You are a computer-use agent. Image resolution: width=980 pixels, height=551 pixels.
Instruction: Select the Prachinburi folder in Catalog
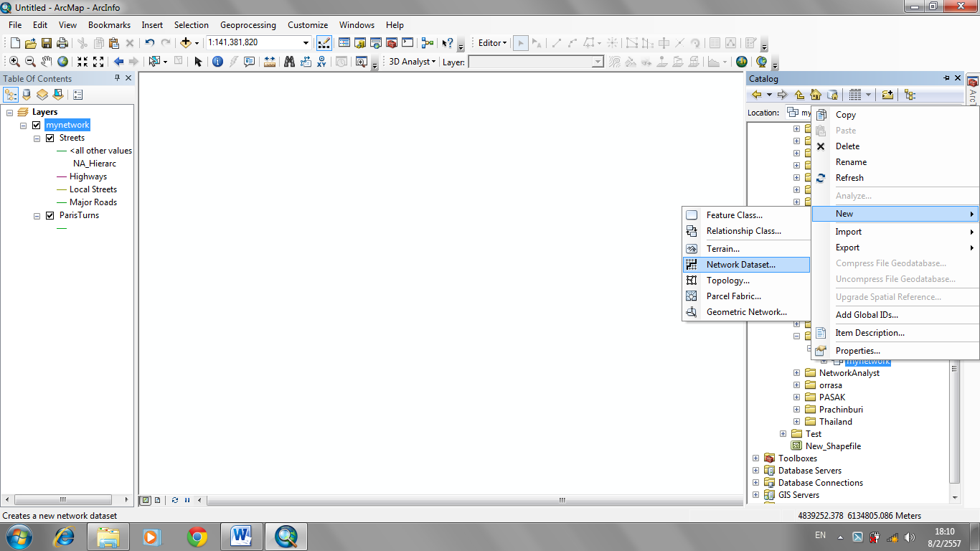coord(841,410)
